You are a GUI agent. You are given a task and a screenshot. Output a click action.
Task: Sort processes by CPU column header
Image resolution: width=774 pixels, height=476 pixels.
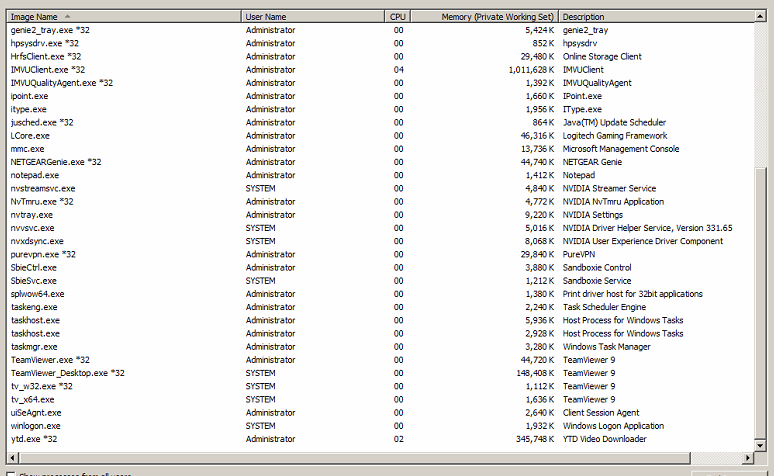coord(397,17)
